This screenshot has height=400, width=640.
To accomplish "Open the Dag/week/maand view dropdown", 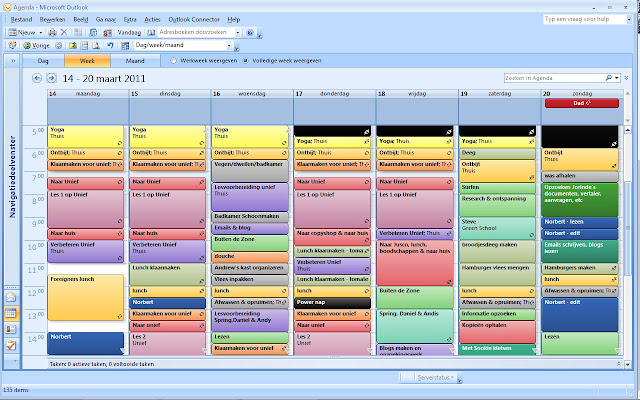I will (229, 45).
